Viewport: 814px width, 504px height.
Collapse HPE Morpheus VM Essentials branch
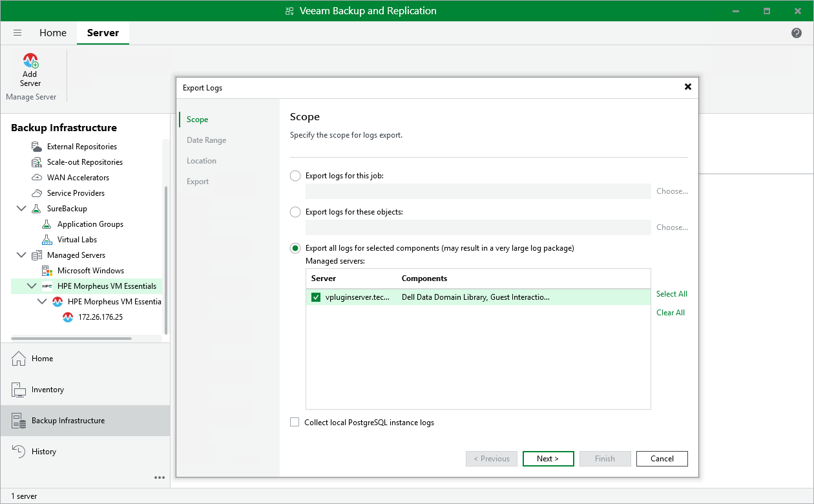32,286
